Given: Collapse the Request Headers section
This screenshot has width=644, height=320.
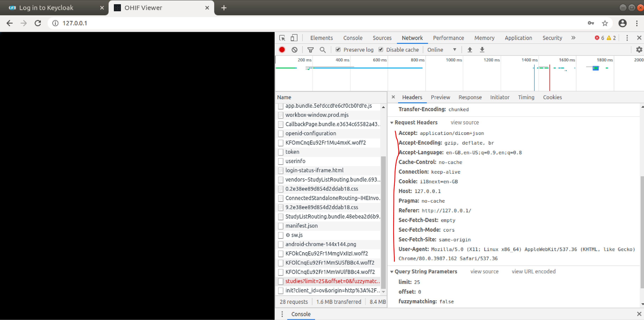Looking at the screenshot, I should [x=392, y=122].
